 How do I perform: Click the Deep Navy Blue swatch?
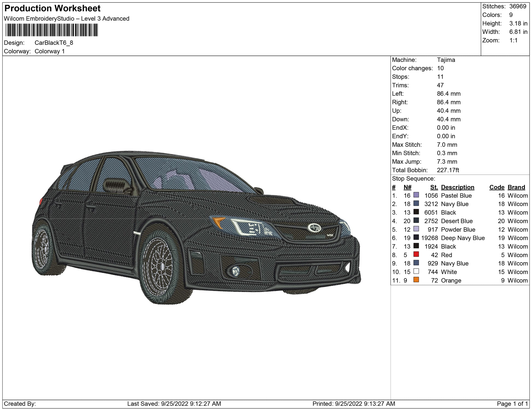(x=416, y=237)
